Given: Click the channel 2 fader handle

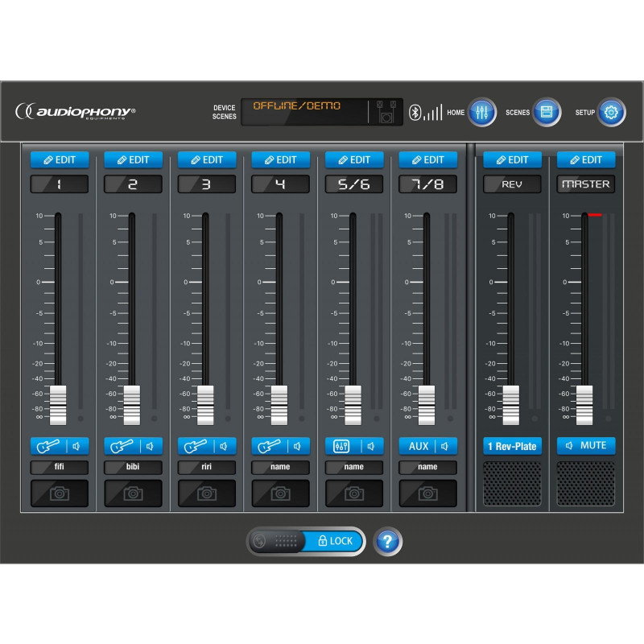Looking at the screenshot, I should pyautogui.click(x=132, y=404).
